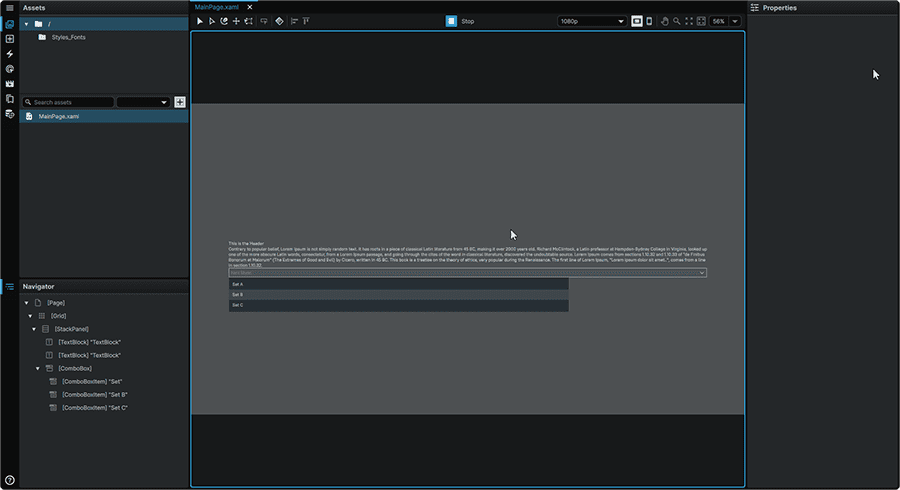Viewport: 900px width, 490px height.
Task: Click the Properties panel title
Action: point(779,8)
